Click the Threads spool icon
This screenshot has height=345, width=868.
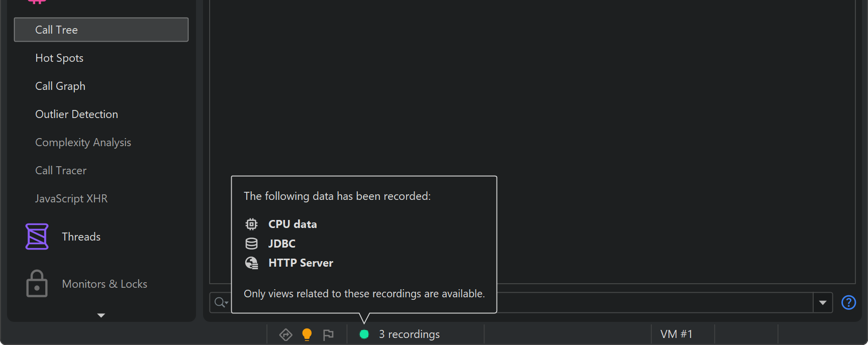pyautogui.click(x=37, y=237)
